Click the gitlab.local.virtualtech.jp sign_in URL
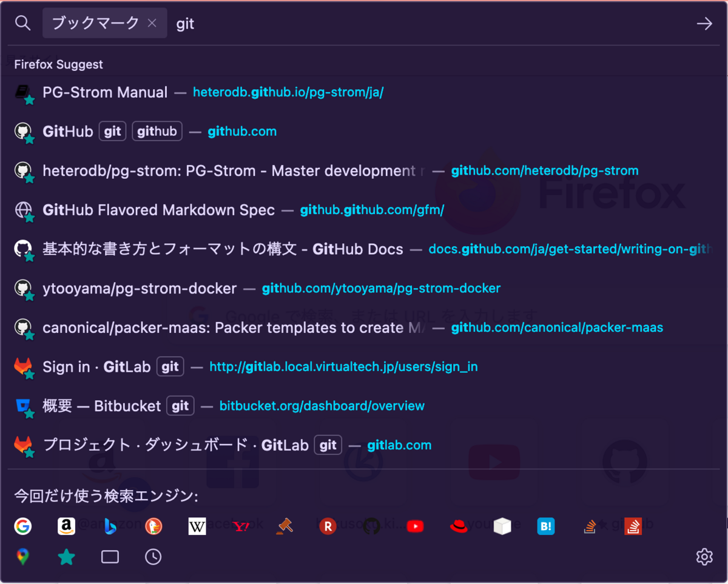The width and height of the screenshot is (728, 584). point(343,367)
